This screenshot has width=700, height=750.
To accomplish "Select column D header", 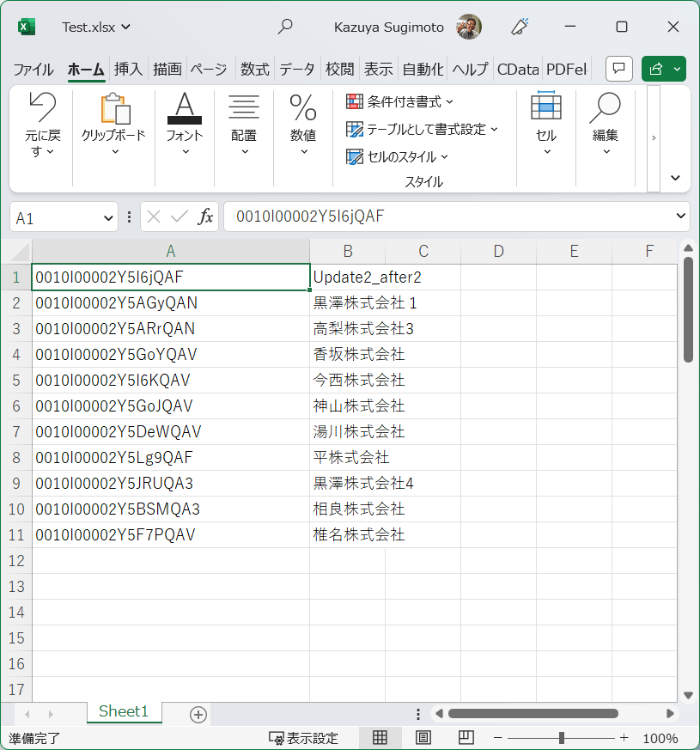I will click(499, 251).
